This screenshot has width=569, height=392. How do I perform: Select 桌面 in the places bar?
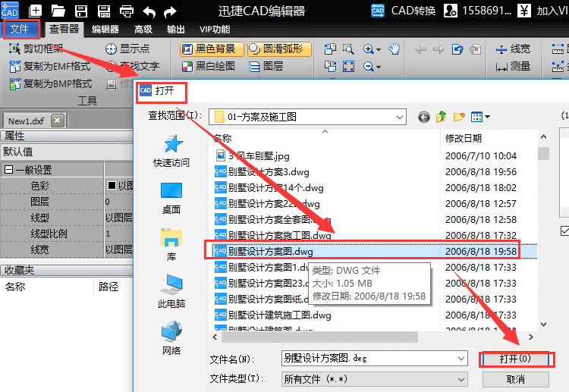coord(171,199)
